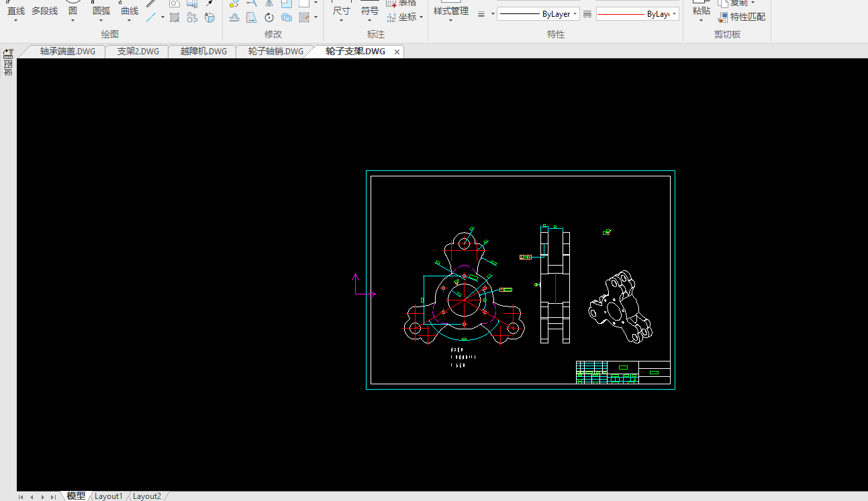The image size is (868, 501).
Task: Switch to the Layout2 tab
Action: point(147,496)
